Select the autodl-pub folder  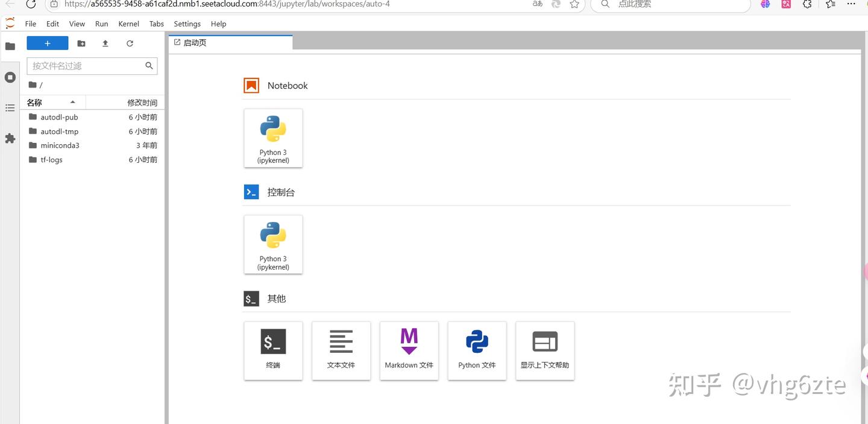click(92, 117)
